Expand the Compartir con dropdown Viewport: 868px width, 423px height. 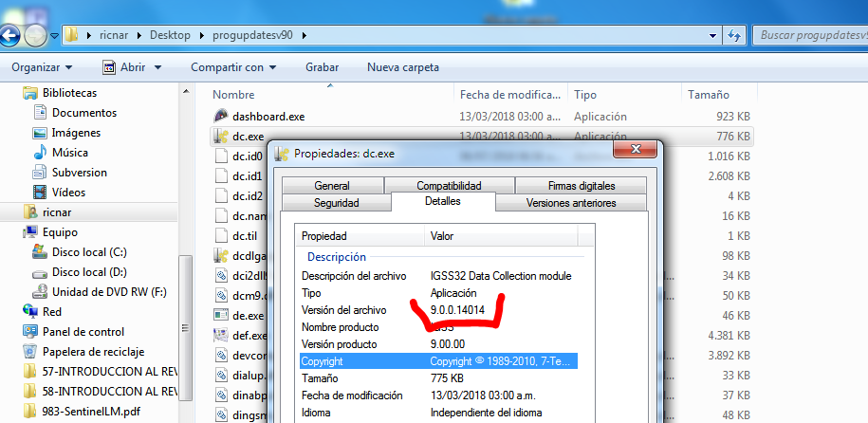(x=233, y=67)
